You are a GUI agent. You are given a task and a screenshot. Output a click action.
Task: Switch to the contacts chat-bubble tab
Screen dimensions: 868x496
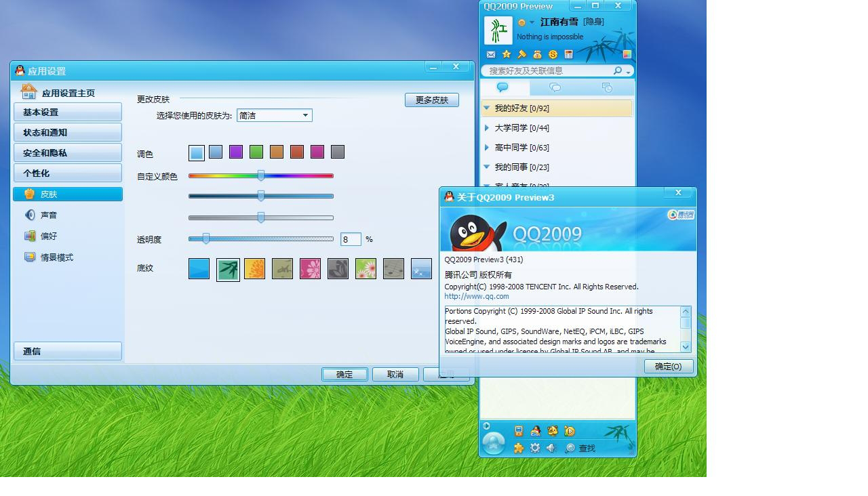tap(502, 87)
